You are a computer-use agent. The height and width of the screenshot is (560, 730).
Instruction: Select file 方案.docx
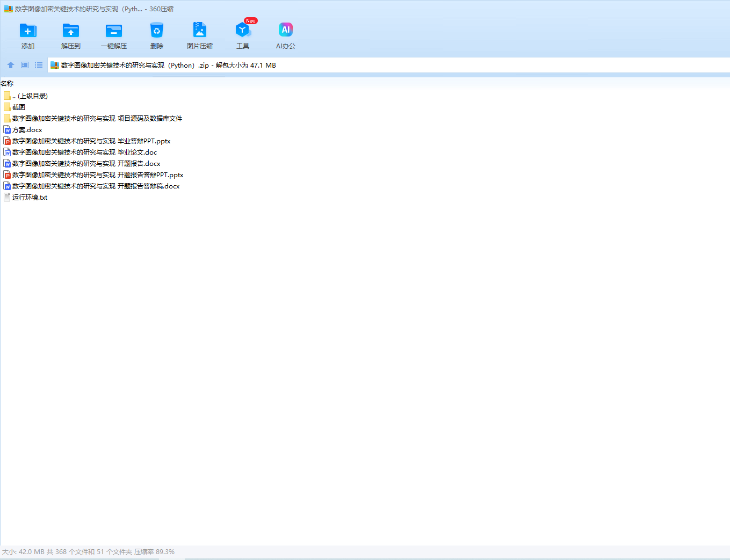click(23, 130)
